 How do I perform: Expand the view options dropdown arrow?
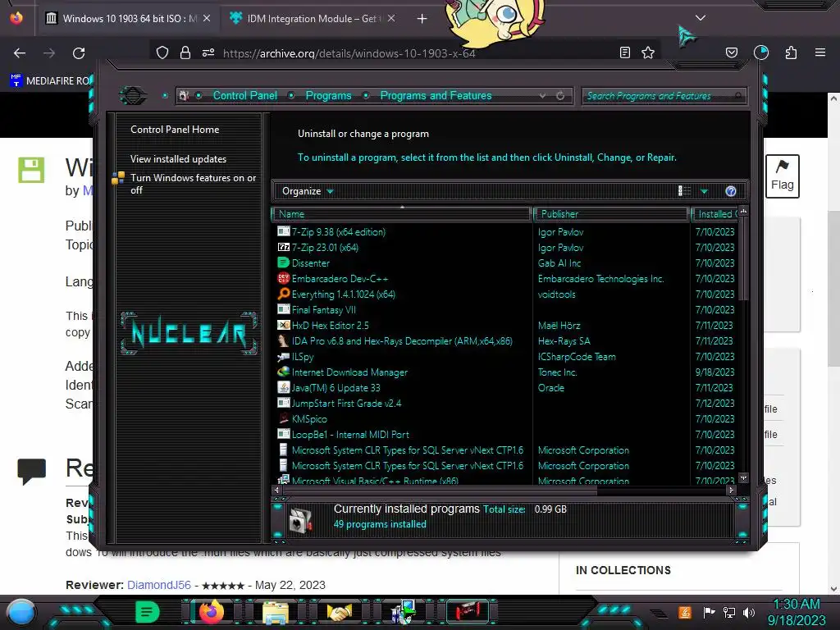(704, 192)
